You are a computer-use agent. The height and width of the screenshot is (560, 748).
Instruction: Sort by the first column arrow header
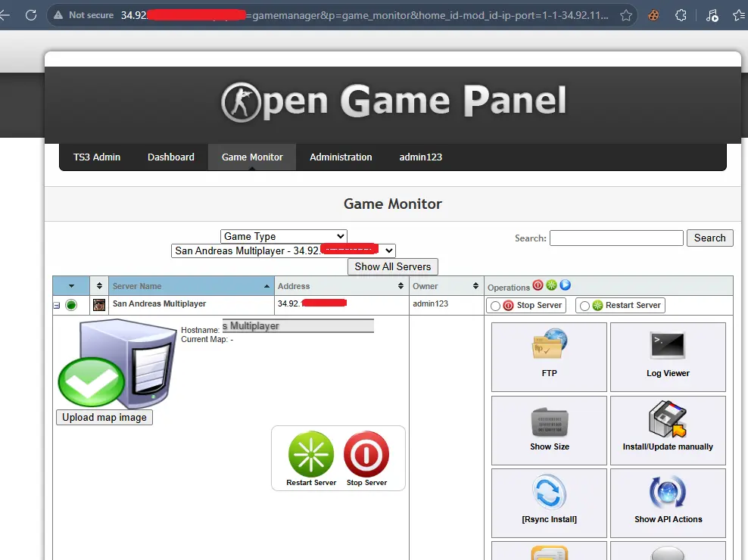[71, 286]
